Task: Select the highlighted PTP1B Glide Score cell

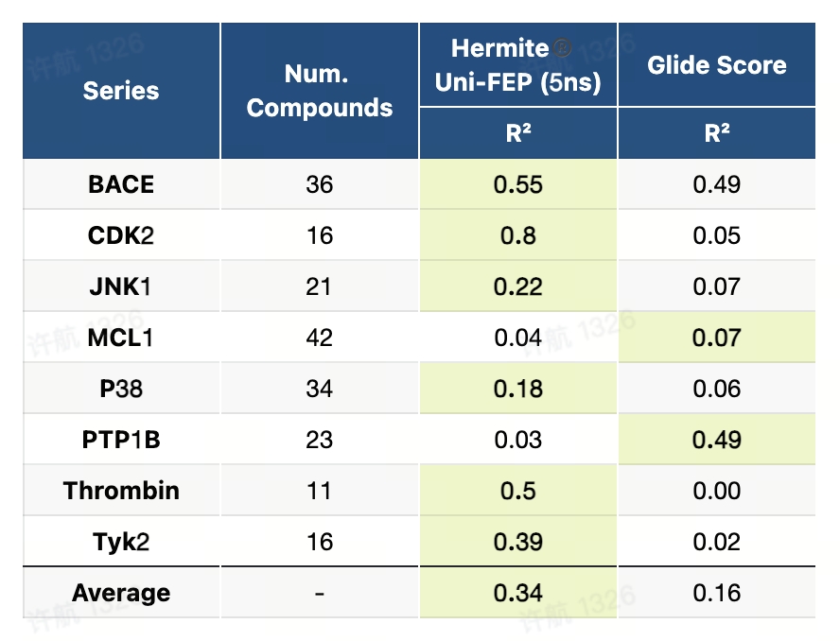Action: tap(716, 440)
